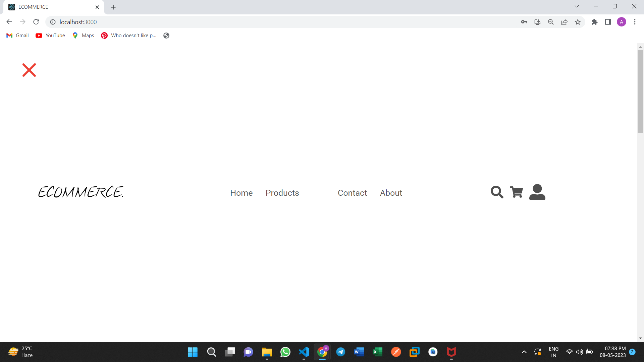Toggle the Chrome side panel
Image resolution: width=644 pixels, height=362 pixels.
point(608,22)
